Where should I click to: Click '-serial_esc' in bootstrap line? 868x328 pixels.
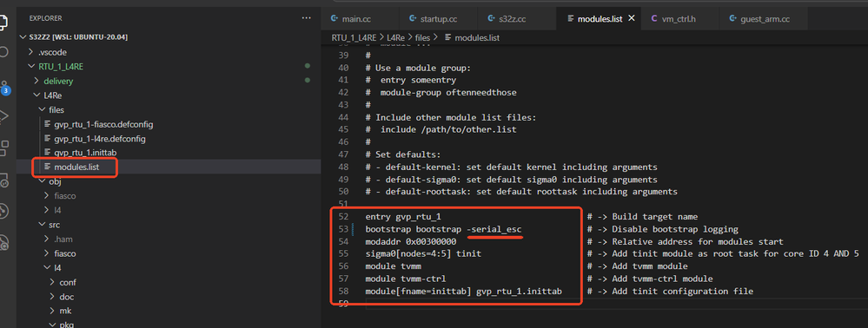494,229
